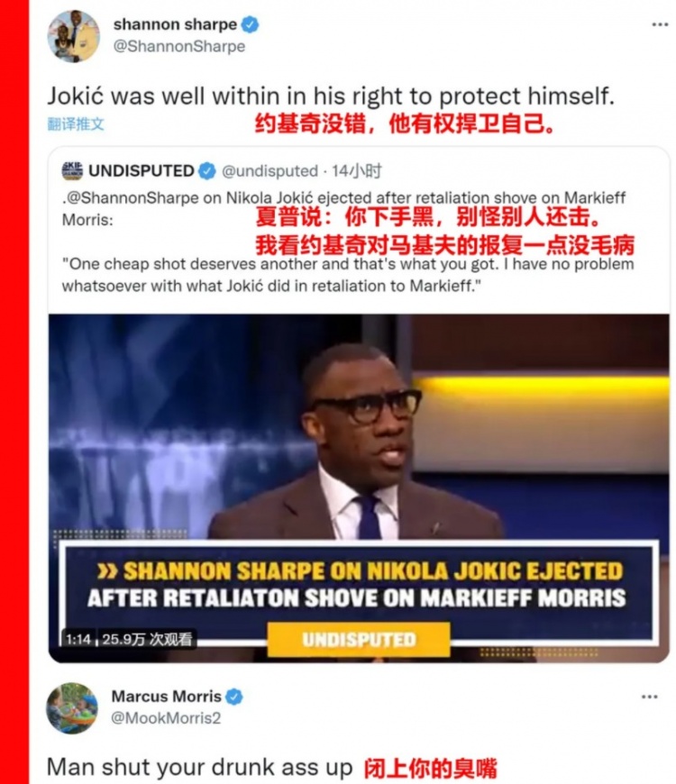Open Marcus Morris's profile avatar
The height and width of the screenshot is (784, 676).
click(x=72, y=708)
